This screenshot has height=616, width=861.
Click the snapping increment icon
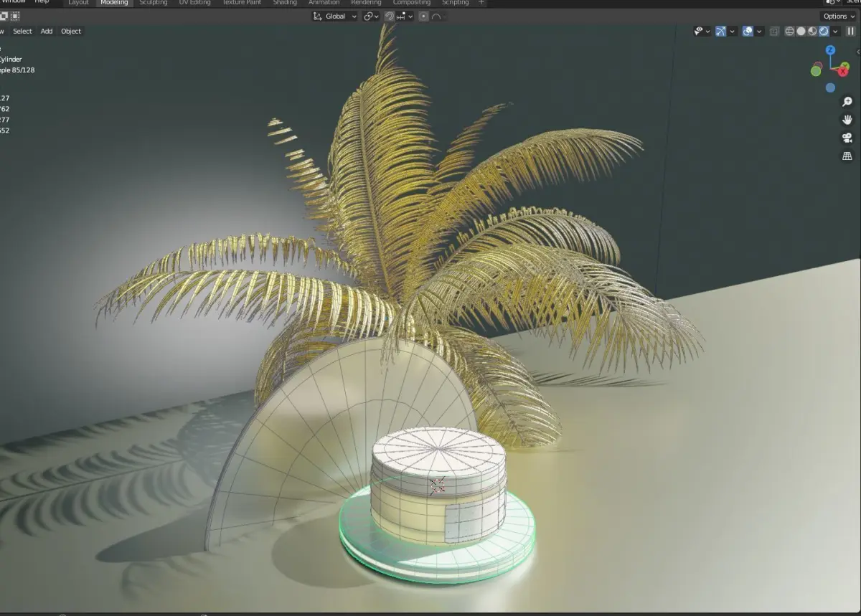coord(402,16)
